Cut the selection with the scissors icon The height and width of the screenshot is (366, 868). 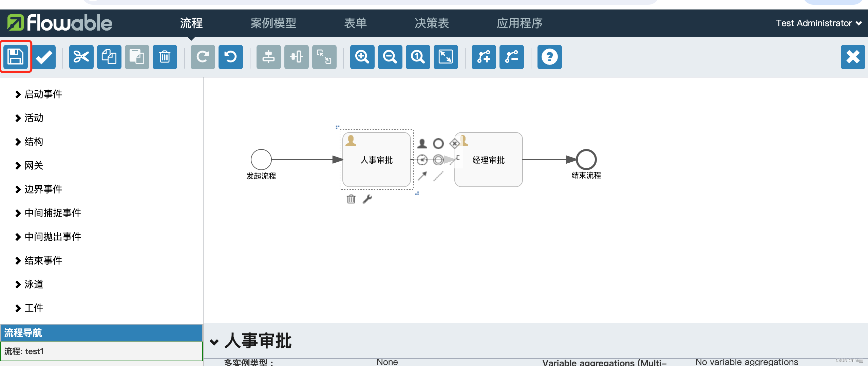point(81,57)
